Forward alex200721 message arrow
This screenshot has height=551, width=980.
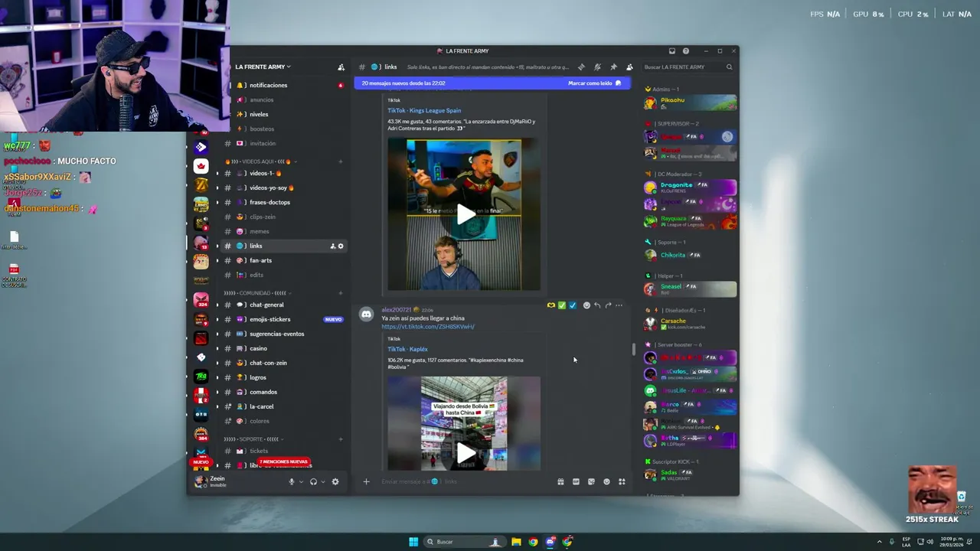[x=608, y=305]
